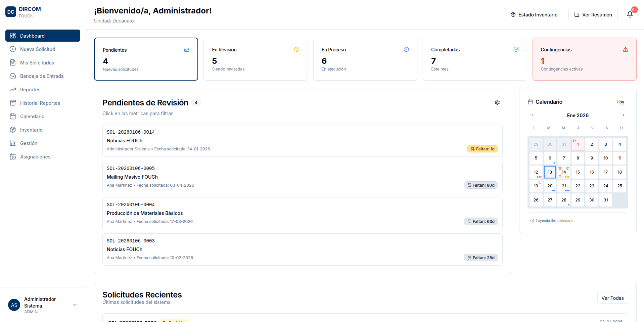Click the Gestión bar chart icon

point(13,143)
